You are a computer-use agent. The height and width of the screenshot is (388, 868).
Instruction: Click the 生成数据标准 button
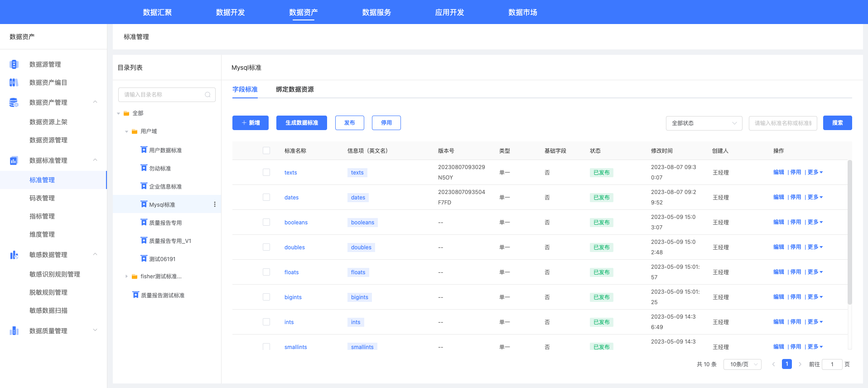click(302, 123)
